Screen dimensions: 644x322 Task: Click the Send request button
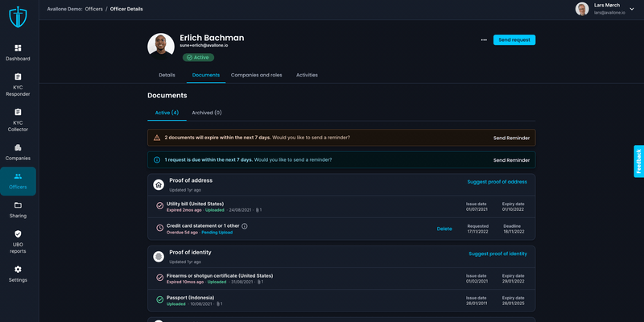click(514, 39)
